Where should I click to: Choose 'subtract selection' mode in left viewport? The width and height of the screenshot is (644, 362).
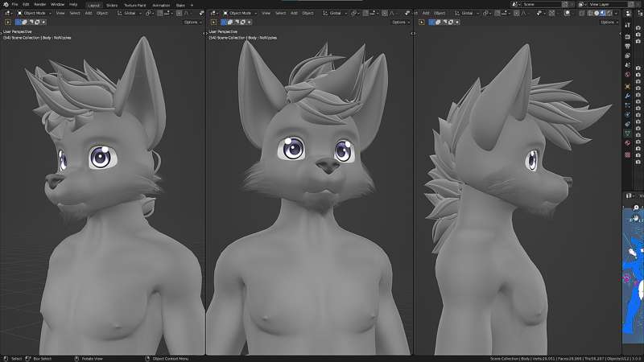31,23
